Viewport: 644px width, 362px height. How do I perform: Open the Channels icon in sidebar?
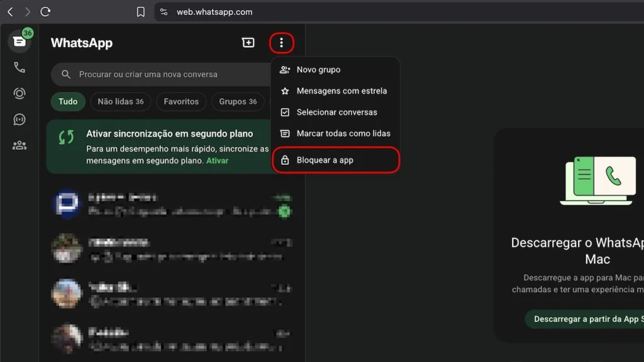point(19,119)
